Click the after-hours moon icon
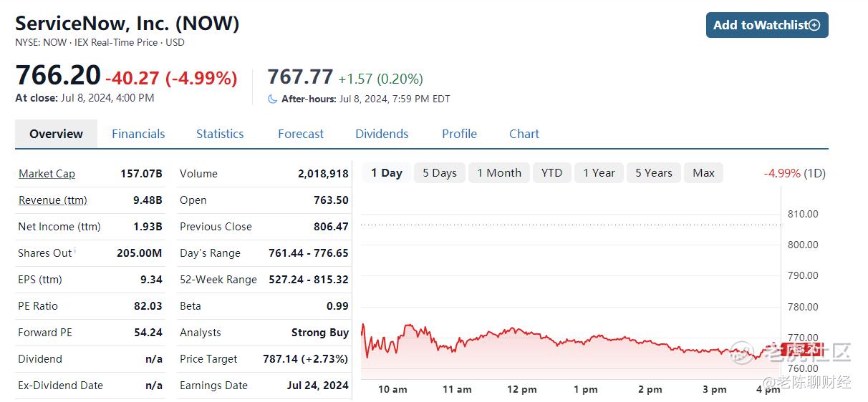Image resolution: width=868 pixels, height=402 pixels. point(272,99)
